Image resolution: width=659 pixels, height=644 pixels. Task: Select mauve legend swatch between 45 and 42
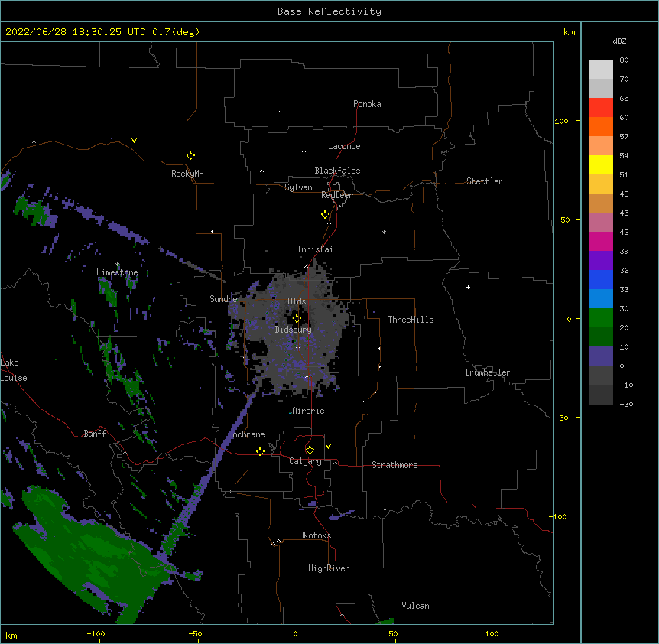pyautogui.click(x=601, y=223)
